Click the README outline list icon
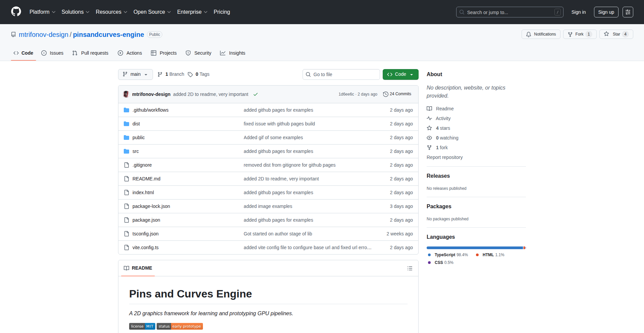The height and width of the screenshot is (333, 644). [x=410, y=268]
